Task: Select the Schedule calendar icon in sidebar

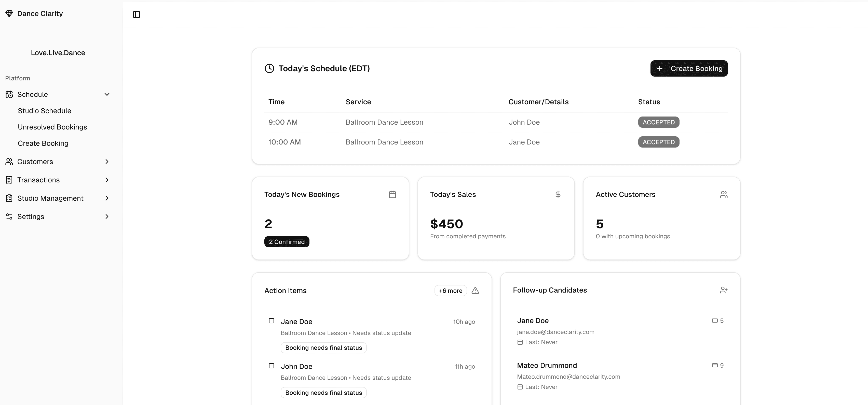Action: click(9, 95)
